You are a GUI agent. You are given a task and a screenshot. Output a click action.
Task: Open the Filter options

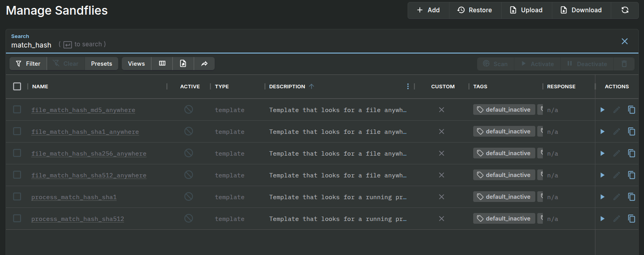click(28, 64)
